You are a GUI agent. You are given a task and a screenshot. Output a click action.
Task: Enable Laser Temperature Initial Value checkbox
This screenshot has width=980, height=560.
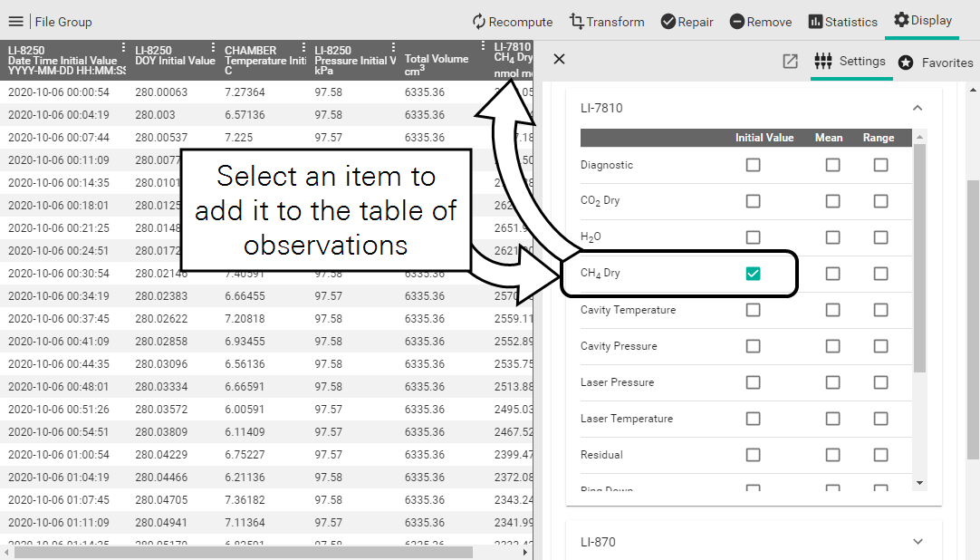[754, 419]
